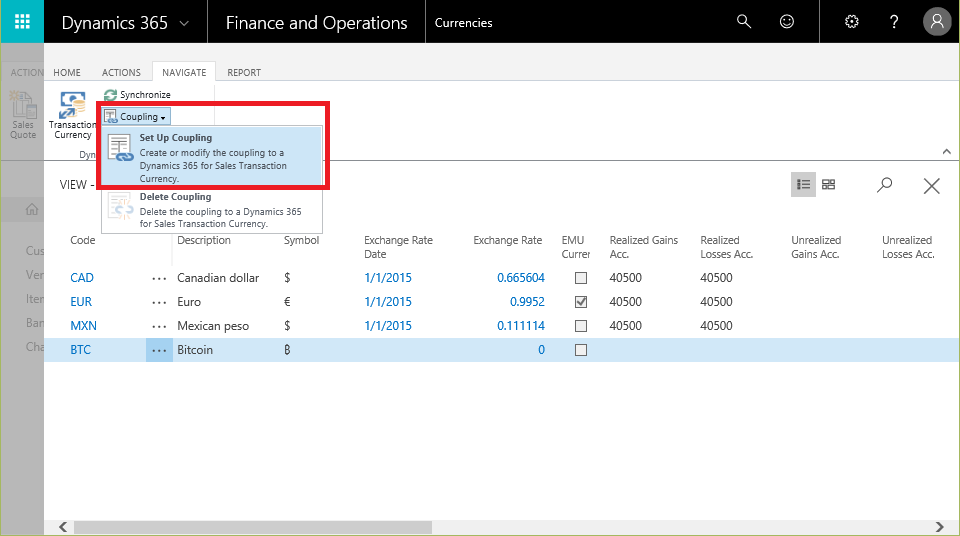Click the scroll left arrow

click(x=63, y=527)
